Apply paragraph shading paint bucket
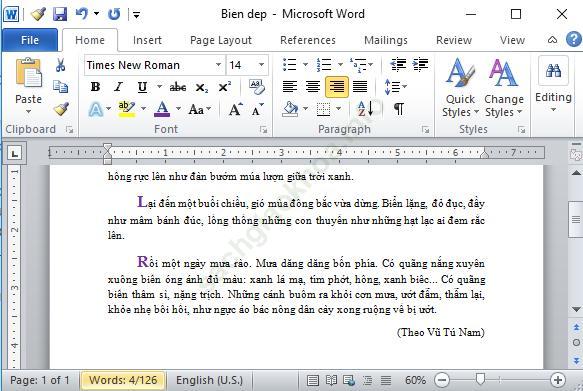583x391 pixels. [x=290, y=109]
